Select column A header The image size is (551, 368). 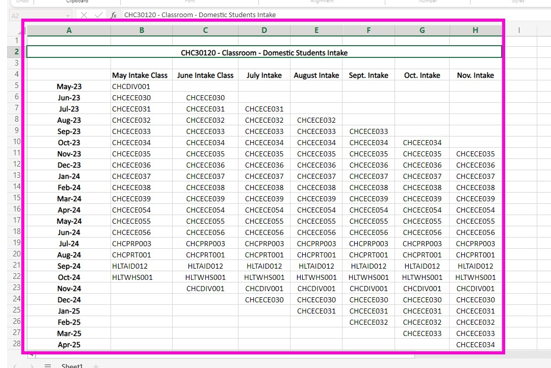pyautogui.click(x=69, y=30)
